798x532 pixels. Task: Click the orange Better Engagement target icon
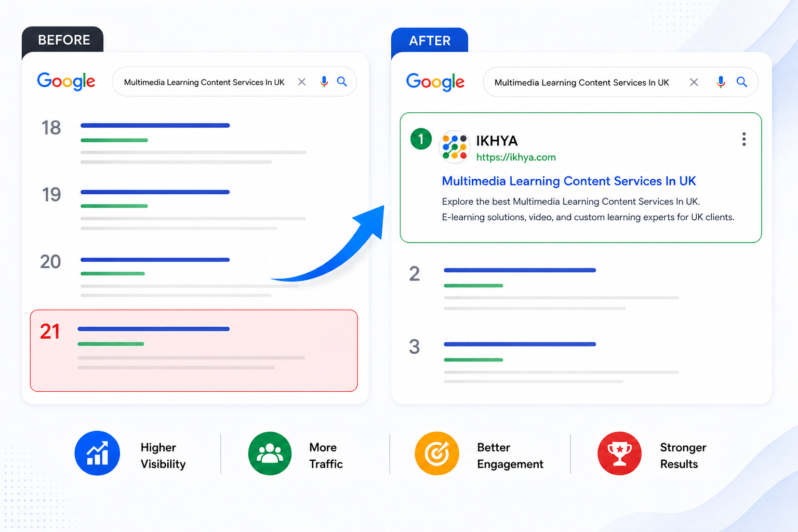437,453
